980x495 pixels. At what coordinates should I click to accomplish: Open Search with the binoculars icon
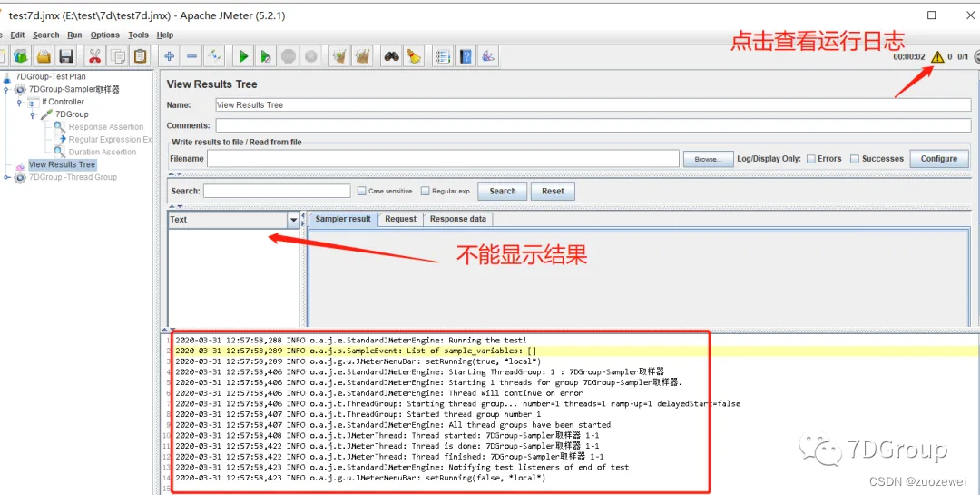391,56
